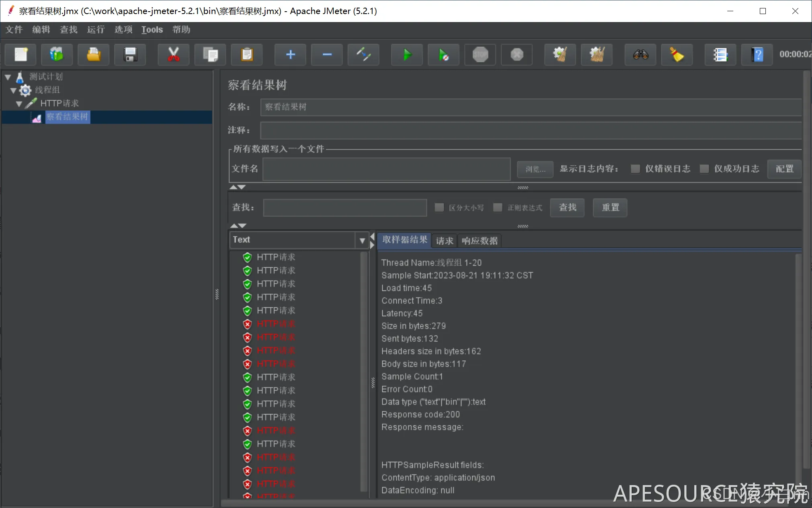Click the Save floppy disk toolbar icon
This screenshot has width=812, height=508.
click(x=130, y=55)
